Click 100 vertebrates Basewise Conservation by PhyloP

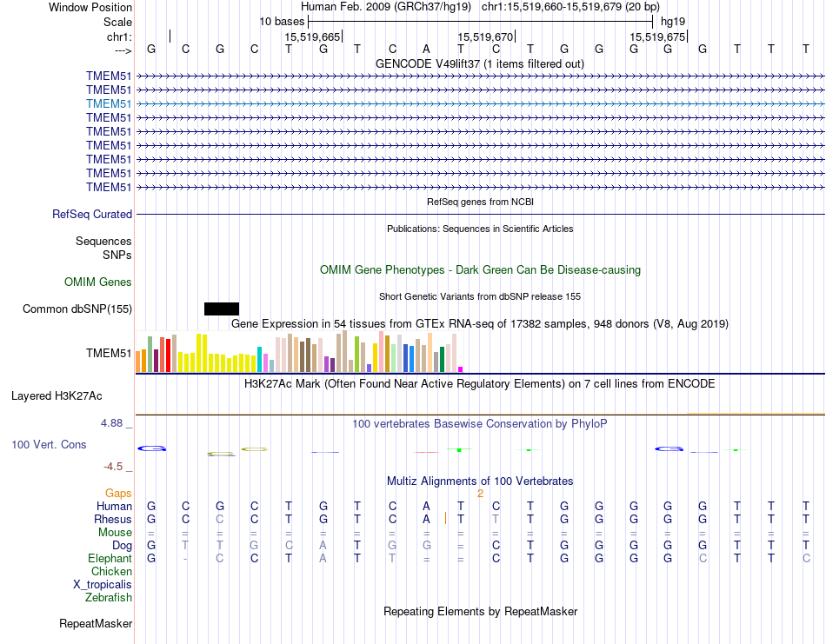click(x=479, y=424)
